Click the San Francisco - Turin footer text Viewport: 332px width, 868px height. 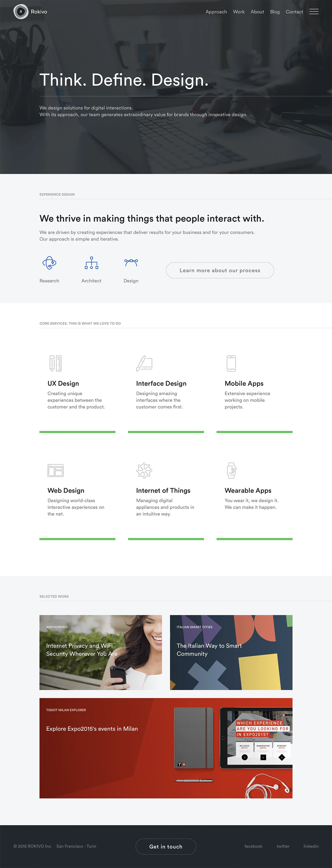click(x=76, y=846)
